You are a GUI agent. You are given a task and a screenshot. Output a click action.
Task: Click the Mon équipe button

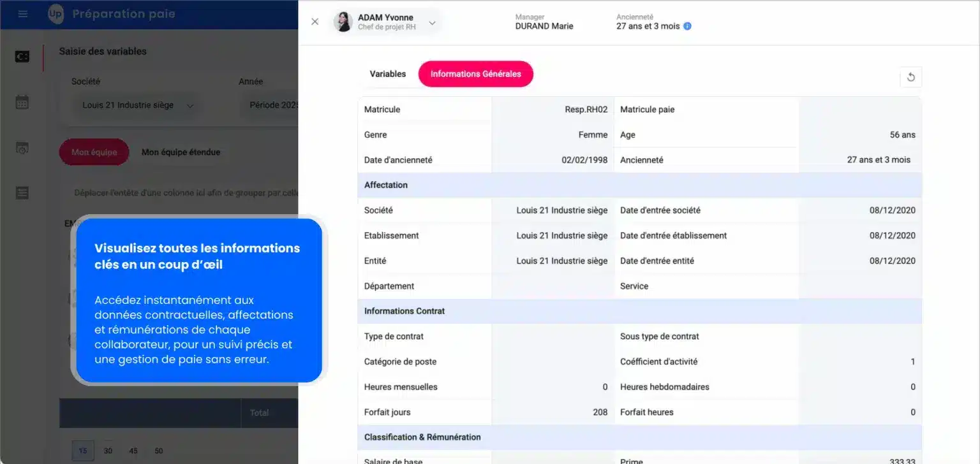click(x=94, y=152)
